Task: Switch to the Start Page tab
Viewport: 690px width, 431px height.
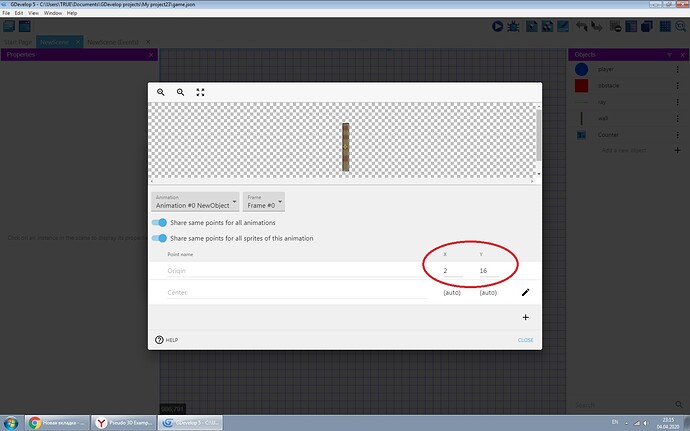Action: (x=18, y=42)
